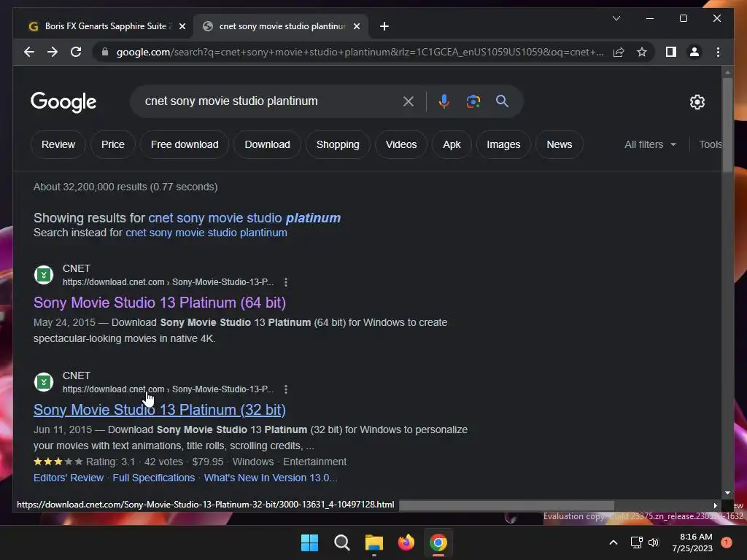Image resolution: width=747 pixels, height=560 pixels.
Task: Open Sony Movie Studio 13 Platinum (32 bit)
Action: [x=160, y=410]
